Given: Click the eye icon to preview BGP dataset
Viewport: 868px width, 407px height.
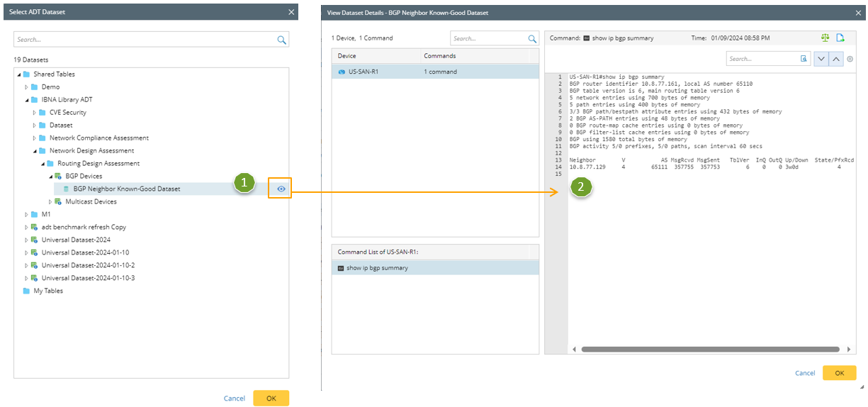Looking at the screenshot, I should point(281,189).
